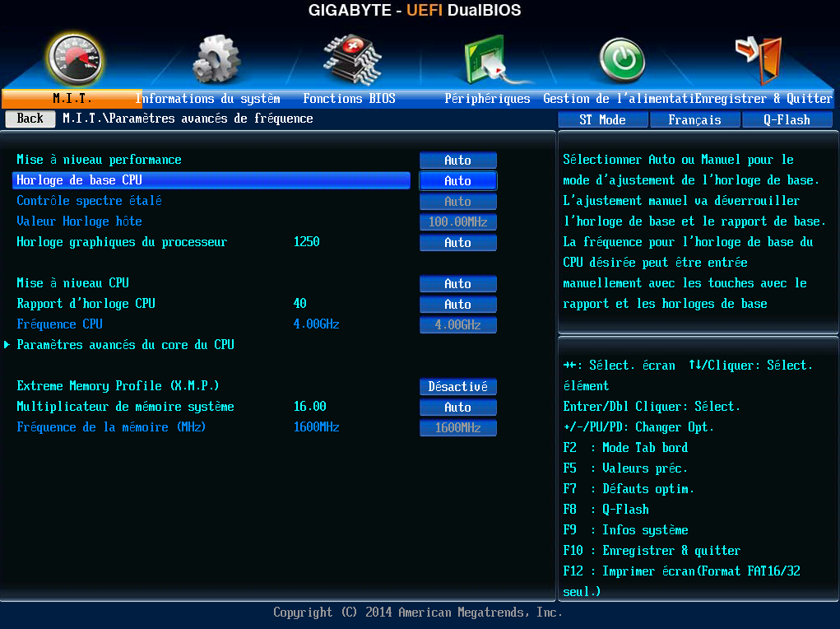Select the Multiplicateur de mémoire système label
Image resolution: width=840 pixels, height=629 pixels.
(x=125, y=407)
